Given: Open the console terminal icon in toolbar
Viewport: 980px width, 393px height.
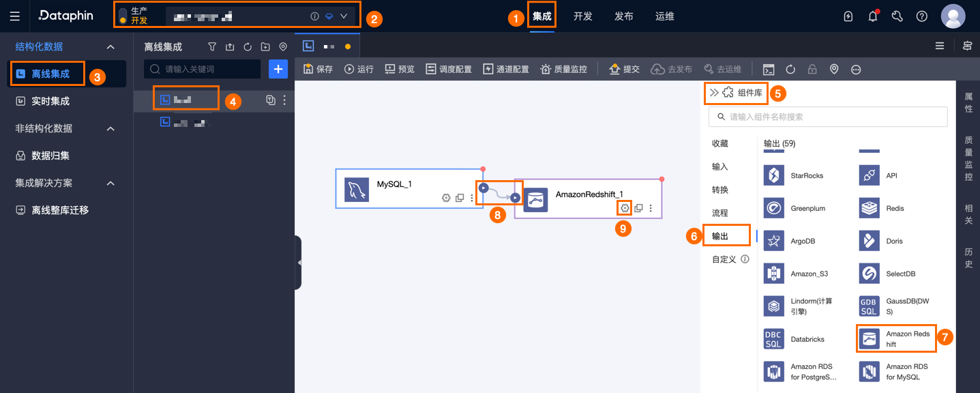Looking at the screenshot, I should (x=769, y=69).
